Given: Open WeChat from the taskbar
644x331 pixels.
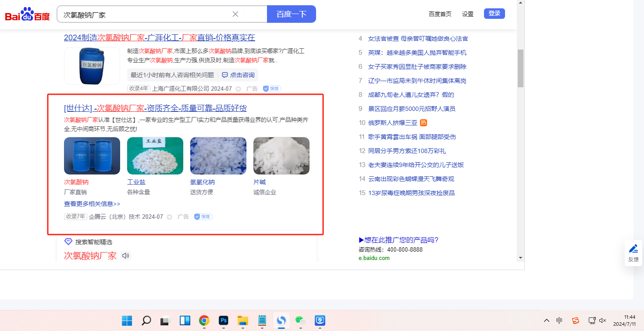Looking at the screenshot, I should pos(300,320).
